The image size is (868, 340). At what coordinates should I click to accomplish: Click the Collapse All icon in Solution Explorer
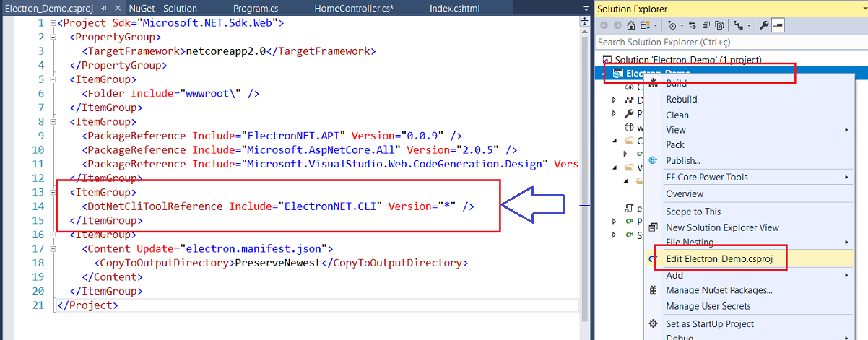706,25
